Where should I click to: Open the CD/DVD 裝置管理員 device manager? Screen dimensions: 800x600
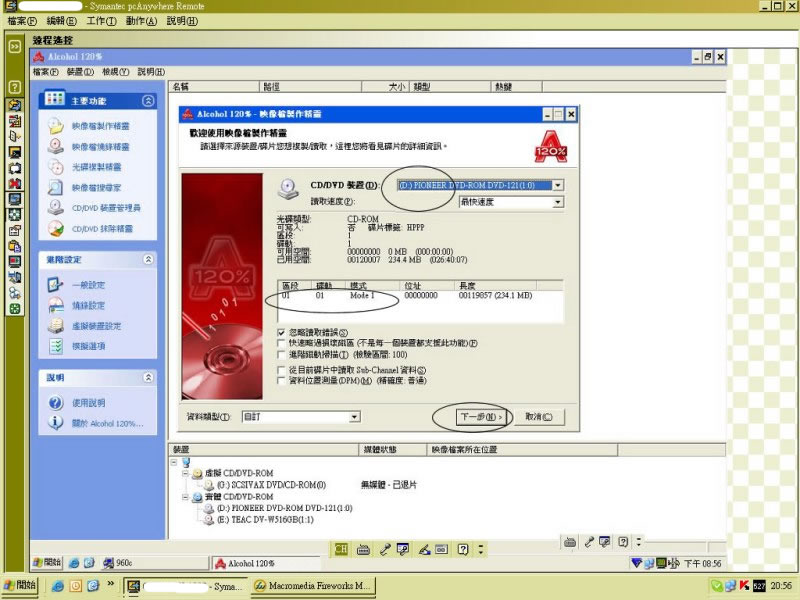pyautogui.click(x=106, y=208)
